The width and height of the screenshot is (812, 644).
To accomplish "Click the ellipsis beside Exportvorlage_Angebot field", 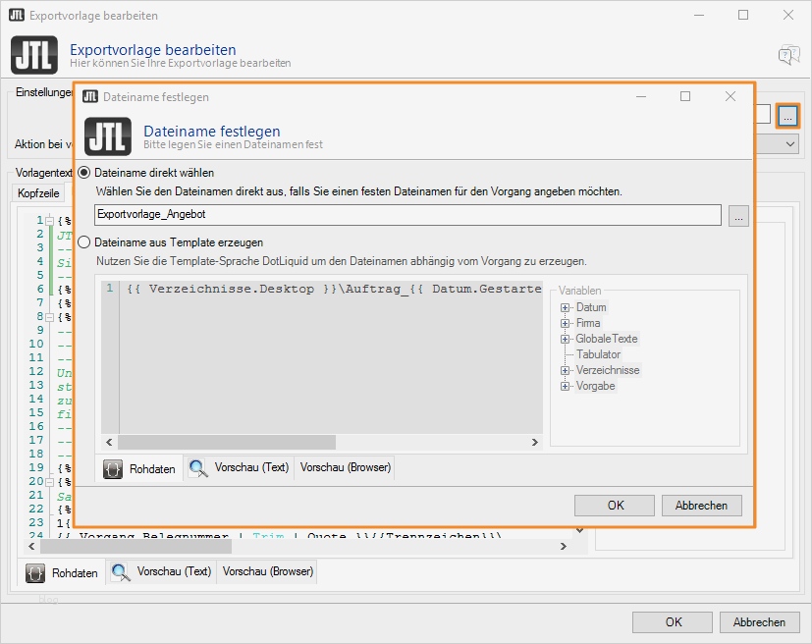I will point(737,218).
